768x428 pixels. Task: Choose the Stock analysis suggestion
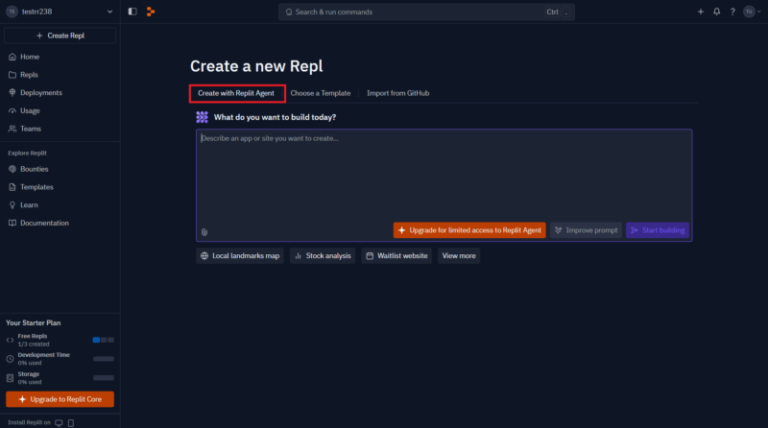pos(323,256)
